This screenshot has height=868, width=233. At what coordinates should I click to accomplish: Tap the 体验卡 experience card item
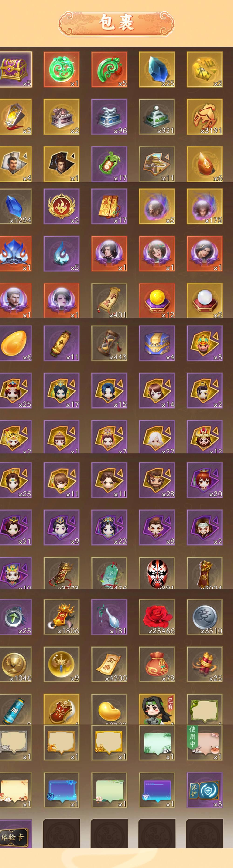[16, 834]
